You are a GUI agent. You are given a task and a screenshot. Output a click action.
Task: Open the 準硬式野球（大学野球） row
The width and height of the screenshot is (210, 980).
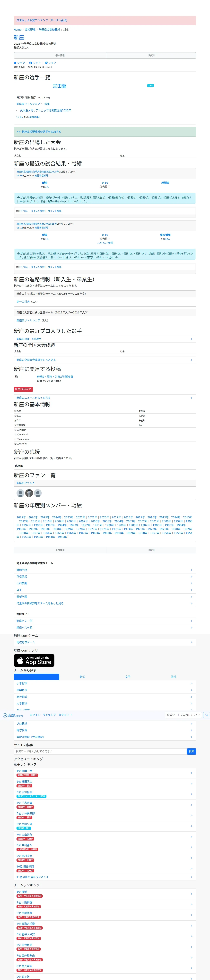(x=105, y=737)
